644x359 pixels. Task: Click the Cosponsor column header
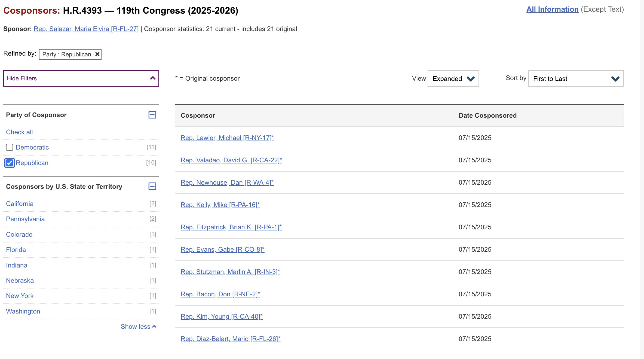[198, 115]
